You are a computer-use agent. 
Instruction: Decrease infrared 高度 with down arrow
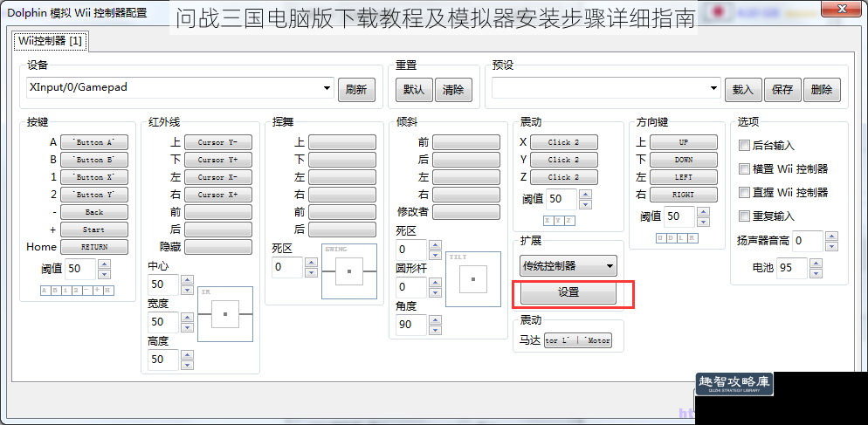coord(188,365)
